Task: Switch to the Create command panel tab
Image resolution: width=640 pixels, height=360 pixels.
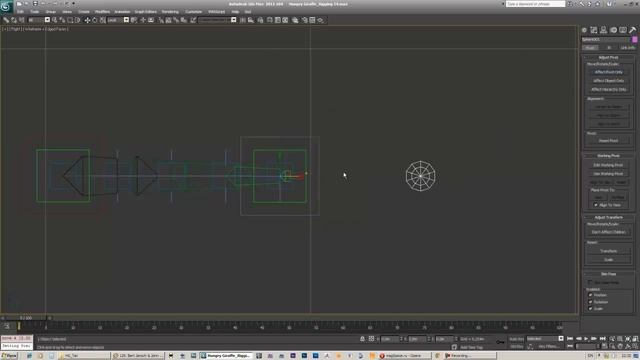Action: pos(584,30)
